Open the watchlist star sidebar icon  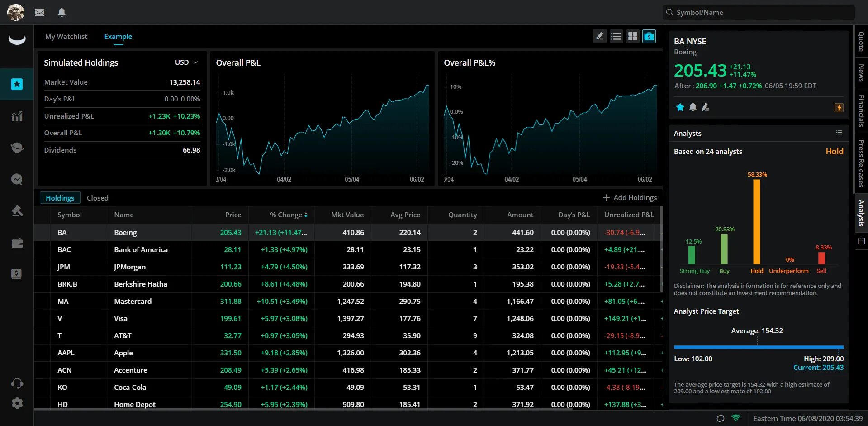(x=17, y=84)
